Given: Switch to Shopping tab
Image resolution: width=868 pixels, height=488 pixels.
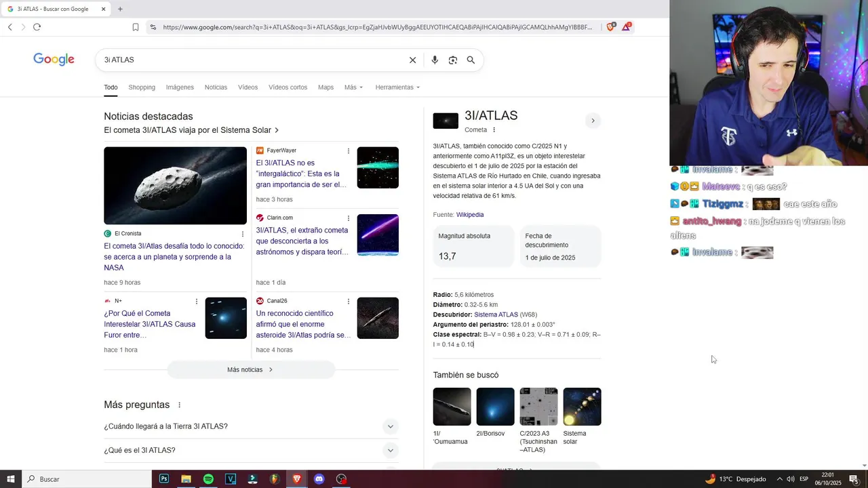Looking at the screenshot, I should (142, 87).
